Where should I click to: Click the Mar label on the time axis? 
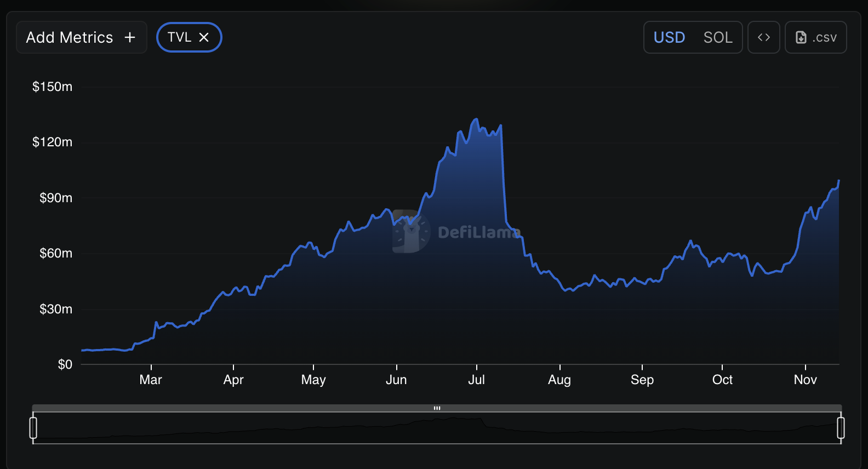[151, 380]
